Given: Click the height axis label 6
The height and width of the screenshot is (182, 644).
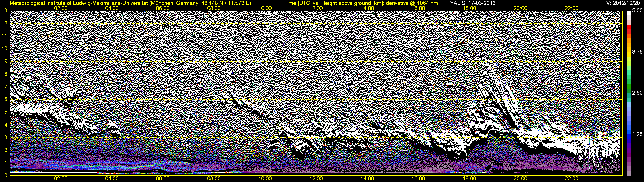Looking at the screenshot, I should [6, 100].
